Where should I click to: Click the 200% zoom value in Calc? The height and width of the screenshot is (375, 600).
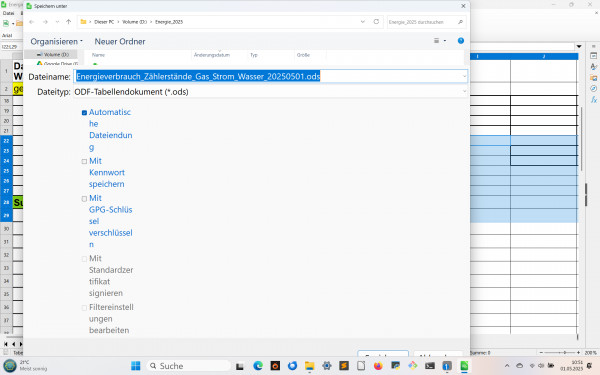(590, 352)
